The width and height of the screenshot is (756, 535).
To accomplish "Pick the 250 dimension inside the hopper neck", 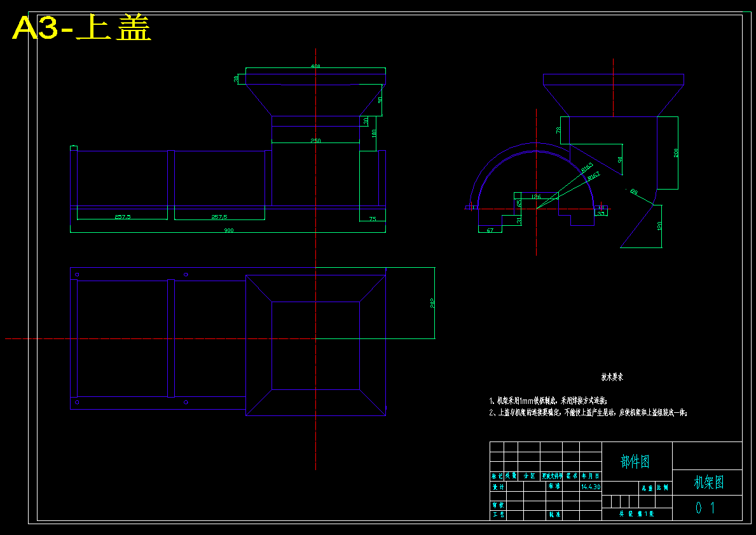I will pyautogui.click(x=315, y=141).
